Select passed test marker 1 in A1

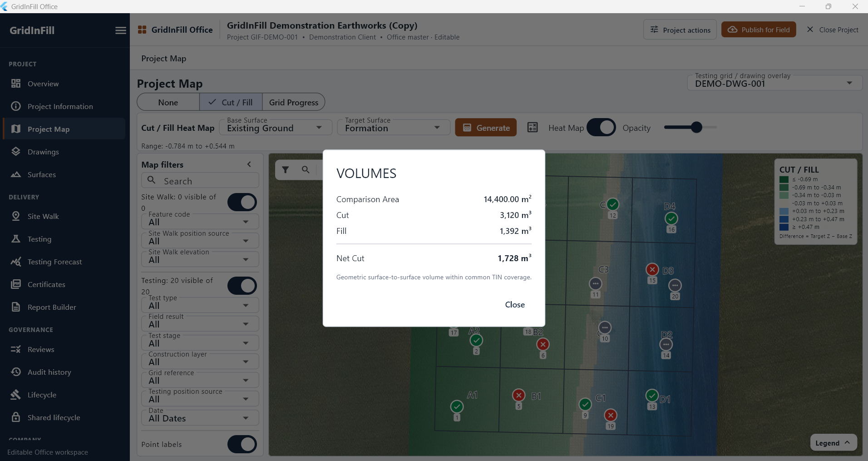click(x=457, y=406)
